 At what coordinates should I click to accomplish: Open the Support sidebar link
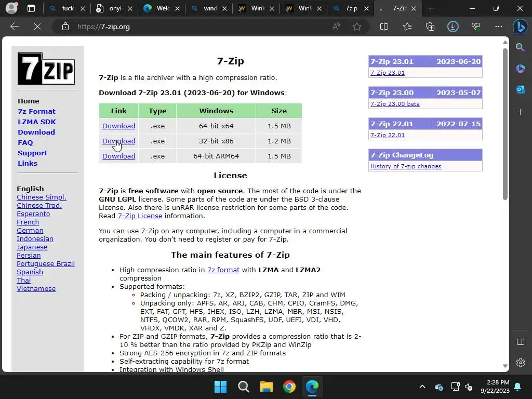coord(33,153)
